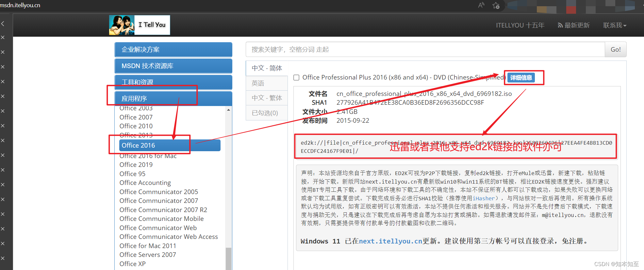
Task: Select Office XP in the list
Action: pyautogui.click(x=132, y=264)
